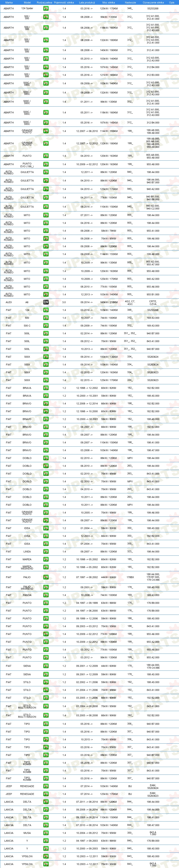The width and height of the screenshot is (179, 868).
Task: Click fuel icon in FIAT MAREA 10.1998 row
Action: click(46, 559)
